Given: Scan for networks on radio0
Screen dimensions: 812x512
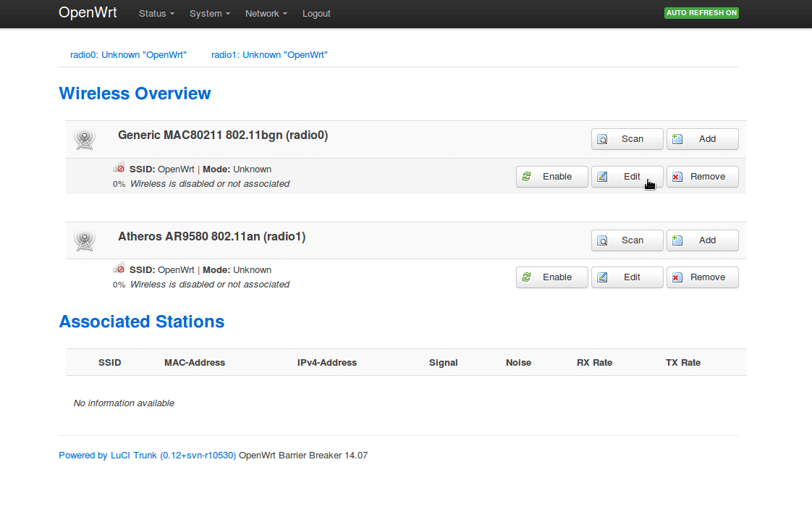Looking at the screenshot, I should [627, 139].
